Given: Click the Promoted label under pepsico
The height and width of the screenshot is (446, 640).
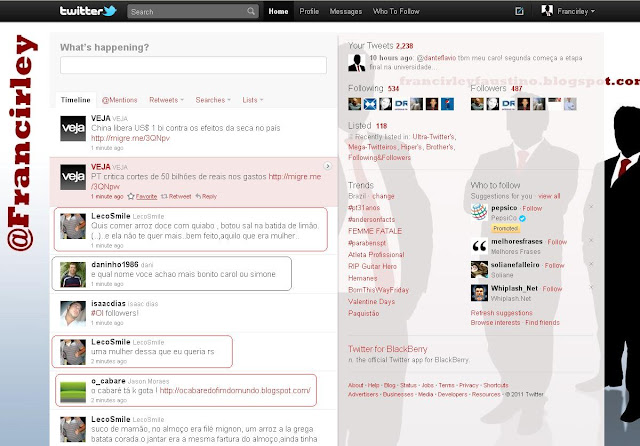Looking at the screenshot, I should [505, 229].
